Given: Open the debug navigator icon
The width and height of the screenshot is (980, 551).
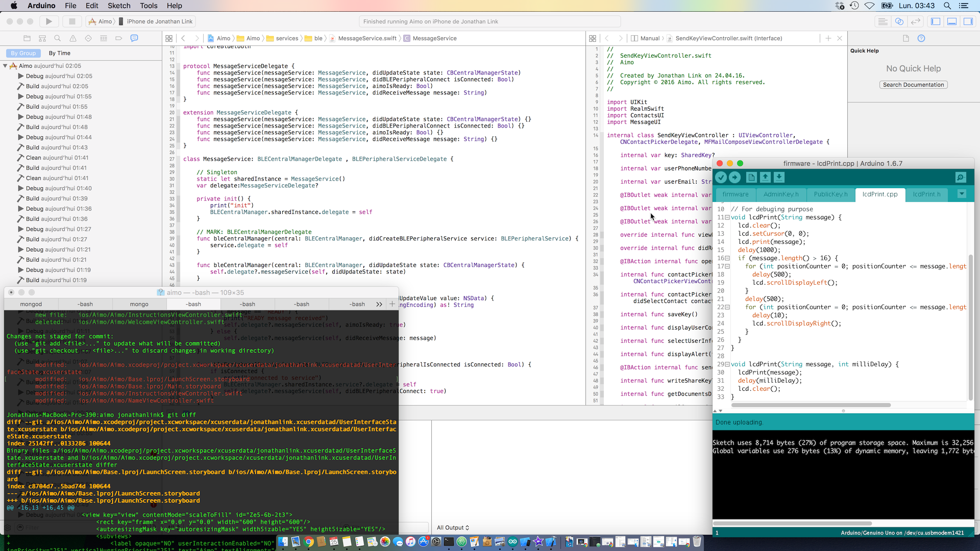Looking at the screenshot, I should 104,38.
